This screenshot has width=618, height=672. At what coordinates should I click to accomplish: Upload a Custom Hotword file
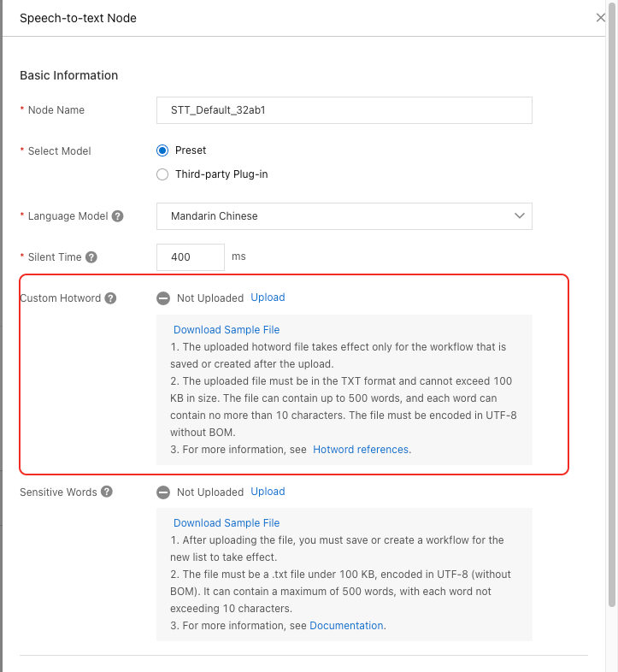268,298
